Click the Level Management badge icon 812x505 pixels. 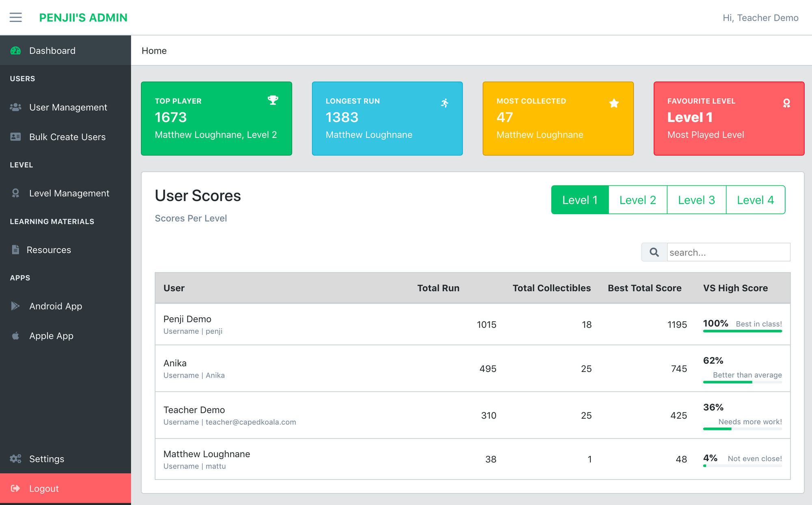(x=15, y=193)
